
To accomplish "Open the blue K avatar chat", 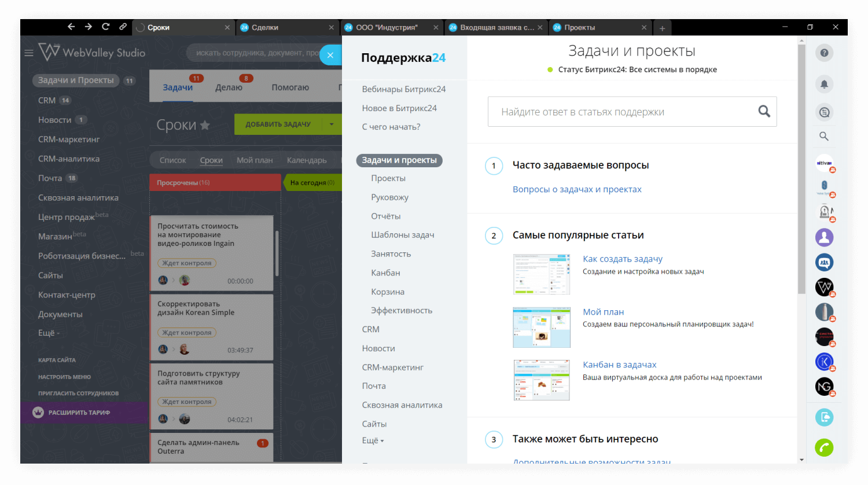I will pos(824,362).
